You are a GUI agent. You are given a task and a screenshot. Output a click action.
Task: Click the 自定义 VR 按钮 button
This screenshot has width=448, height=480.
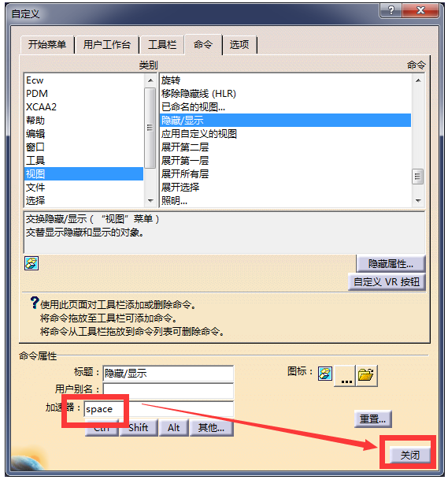click(387, 281)
